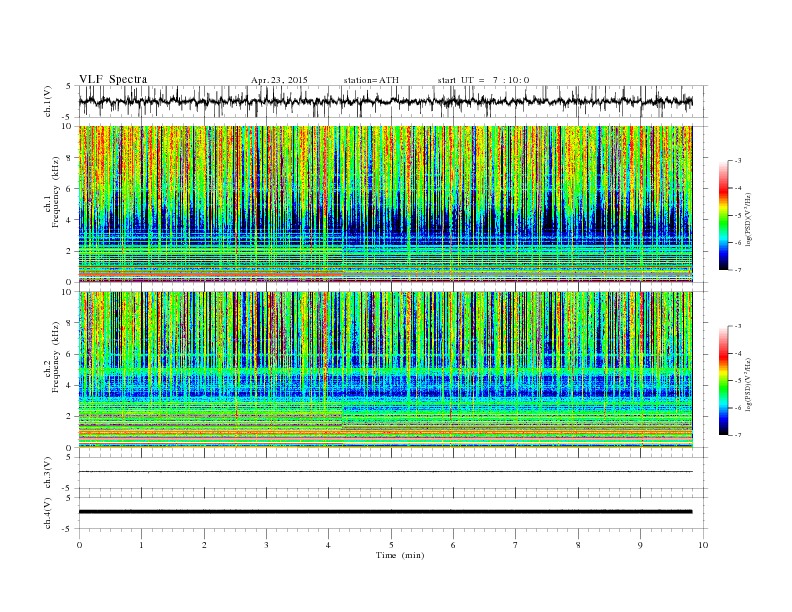Click the ch.4 thick black waveform trace

[385, 512]
